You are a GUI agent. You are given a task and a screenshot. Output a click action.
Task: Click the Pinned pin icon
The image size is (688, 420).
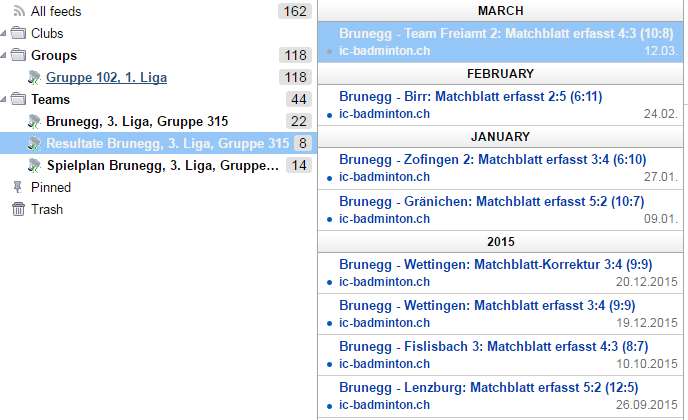click(x=18, y=187)
